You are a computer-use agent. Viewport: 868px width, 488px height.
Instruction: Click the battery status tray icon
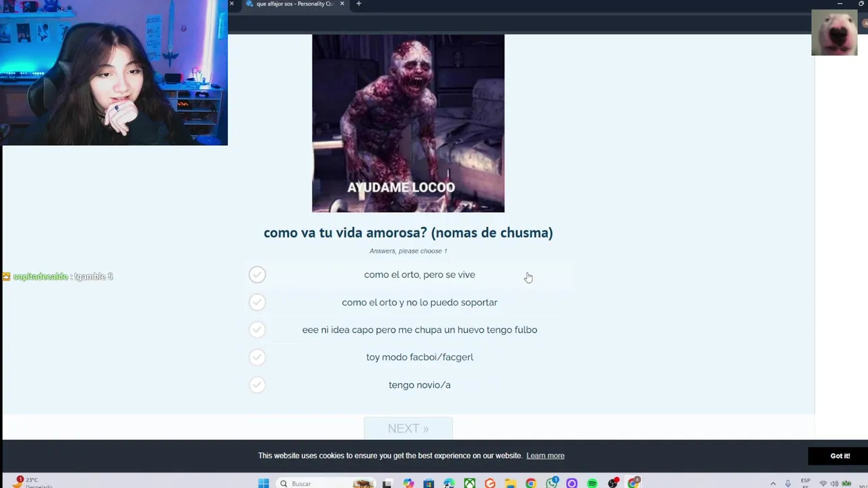pyautogui.click(x=846, y=483)
